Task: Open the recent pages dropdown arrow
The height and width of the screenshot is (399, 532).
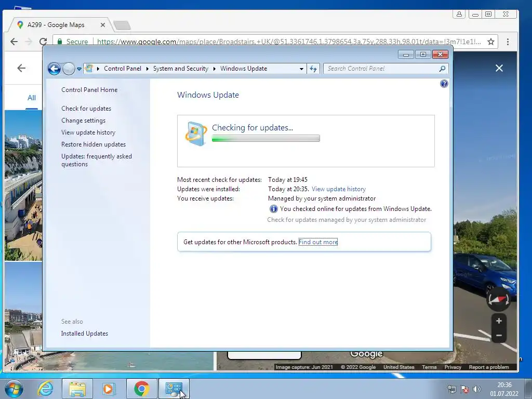Action: [x=79, y=69]
